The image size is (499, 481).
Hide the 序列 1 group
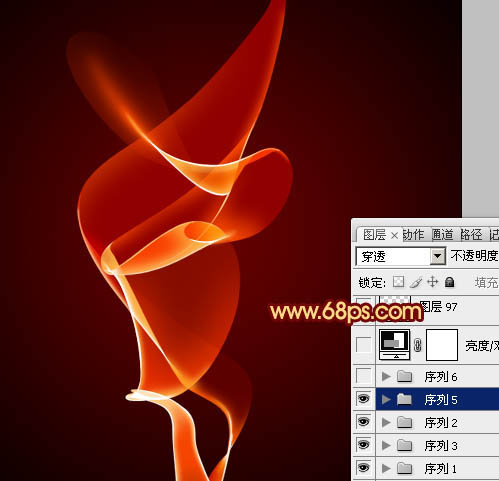(363, 468)
